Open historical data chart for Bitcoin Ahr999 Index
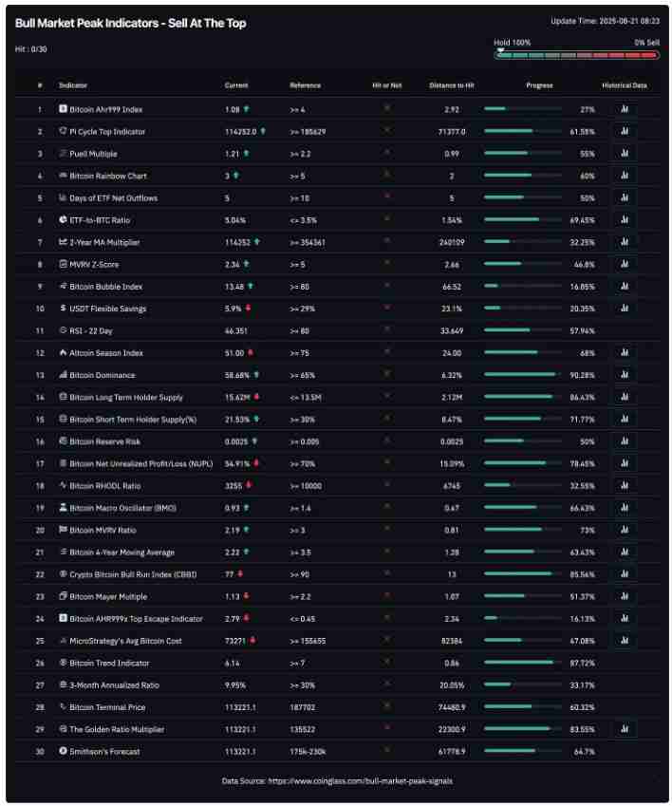The image size is (672, 806). 624,109
